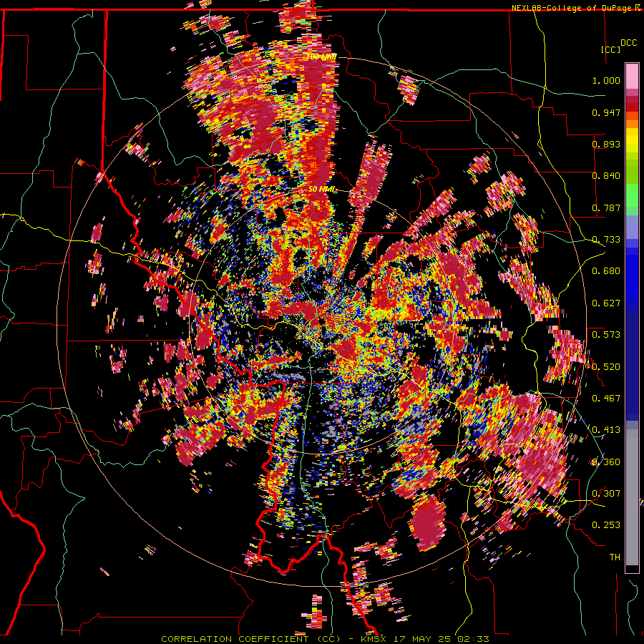Image resolution: width=644 pixels, height=644 pixels.
Task: Select the 0.840 scale value
Action: coord(606,176)
